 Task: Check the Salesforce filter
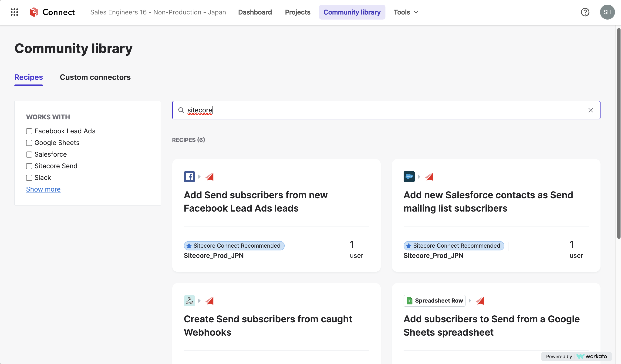[29, 154]
